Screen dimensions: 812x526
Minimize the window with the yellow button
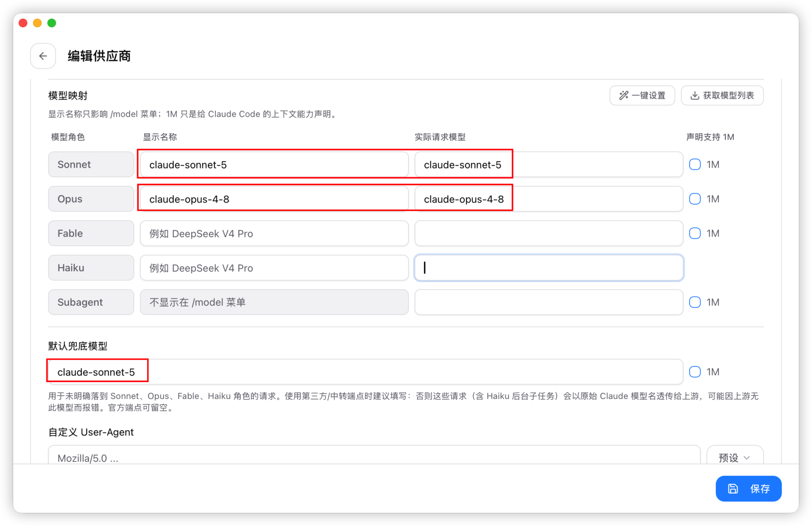coord(37,23)
